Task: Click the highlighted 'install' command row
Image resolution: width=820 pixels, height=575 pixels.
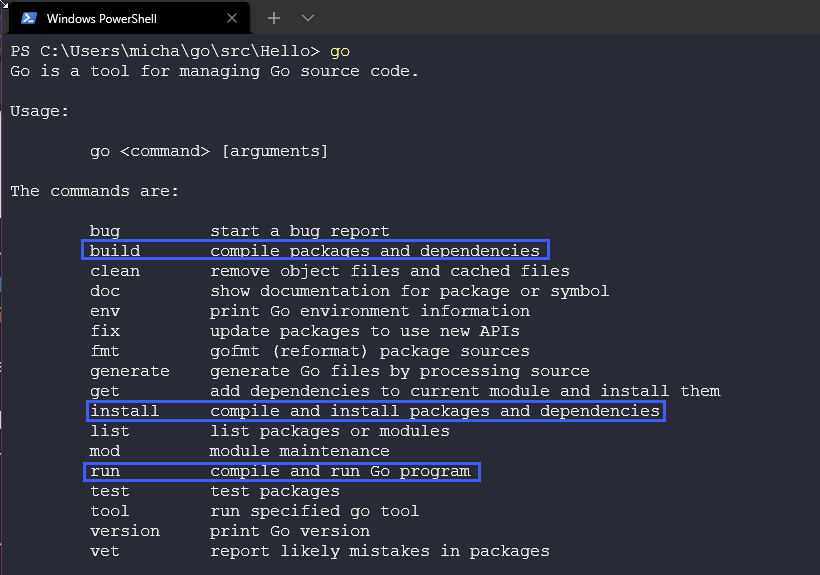Action: (374, 411)
